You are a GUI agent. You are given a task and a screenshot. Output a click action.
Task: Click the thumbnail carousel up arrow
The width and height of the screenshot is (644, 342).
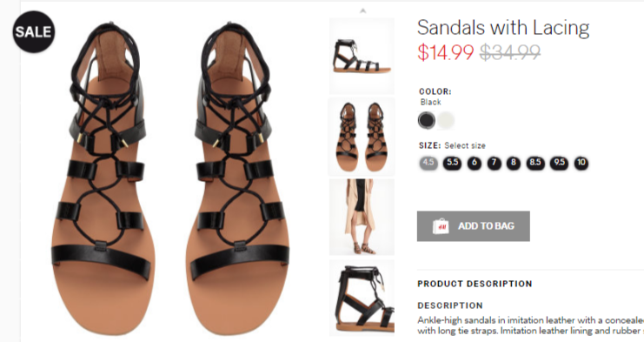click(x=362, y=10)
